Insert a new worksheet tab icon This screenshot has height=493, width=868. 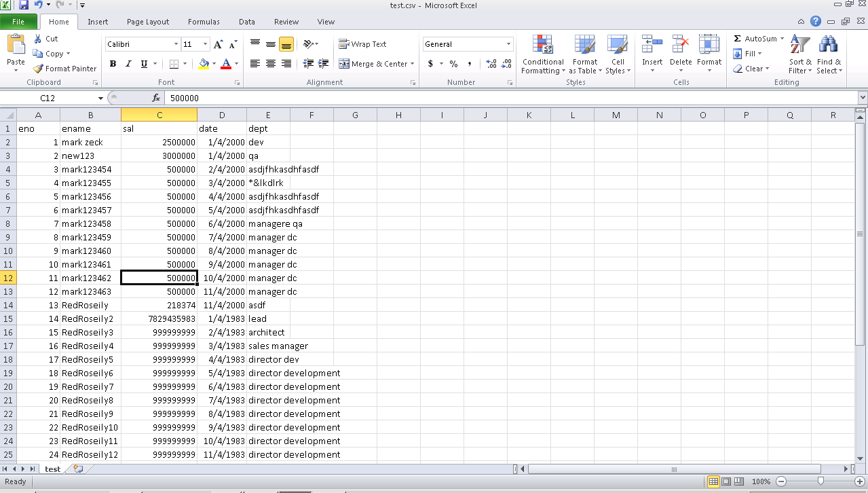[x=78, y=469]
